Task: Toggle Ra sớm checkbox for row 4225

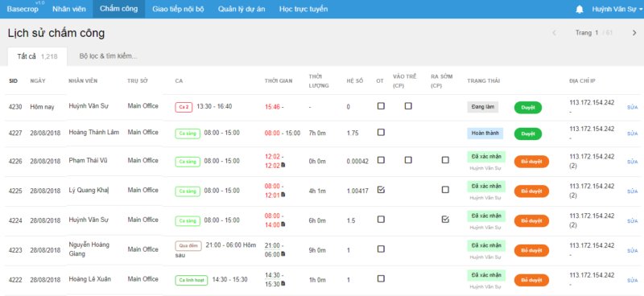Action: 445,190
